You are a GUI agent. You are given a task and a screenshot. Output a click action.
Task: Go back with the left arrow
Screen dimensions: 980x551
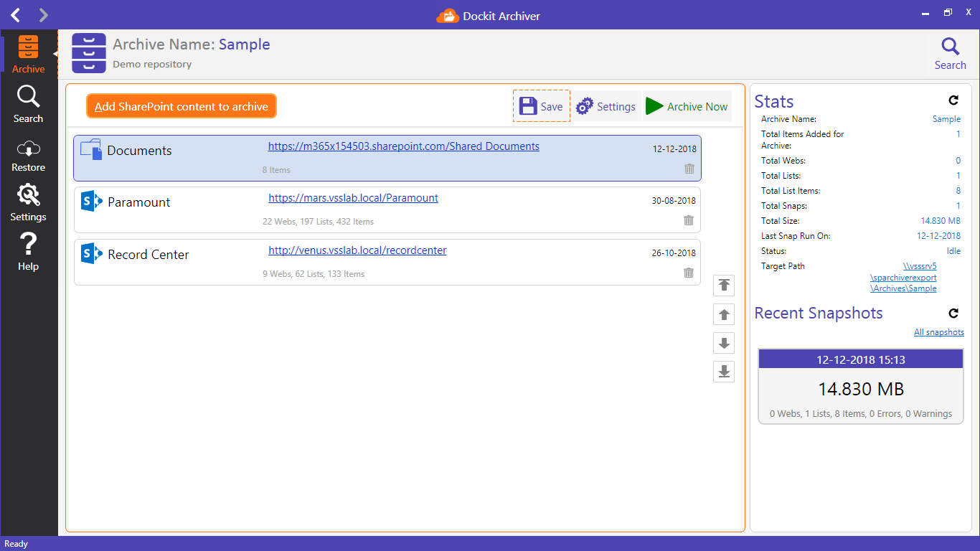(16, 14)
